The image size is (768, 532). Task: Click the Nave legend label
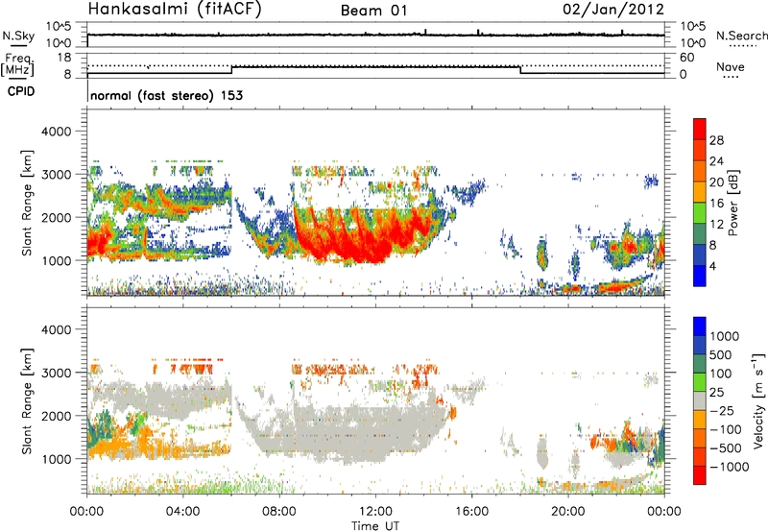pos(731,66)
